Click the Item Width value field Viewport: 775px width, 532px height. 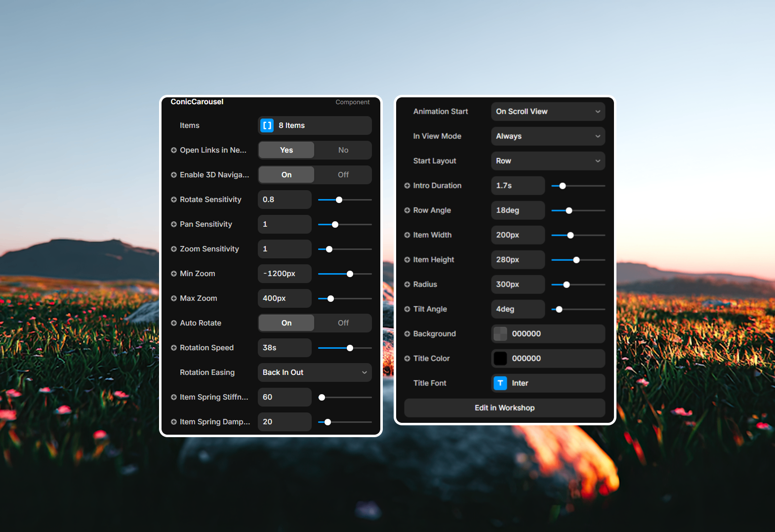pyautogui.click(x=518, y=235)
